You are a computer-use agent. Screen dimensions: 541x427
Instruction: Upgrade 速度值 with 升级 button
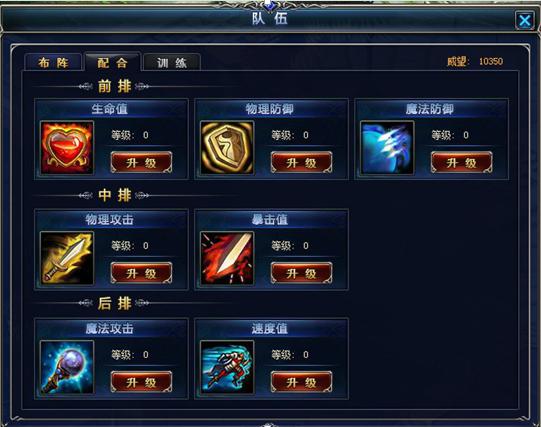coord(301,382)
